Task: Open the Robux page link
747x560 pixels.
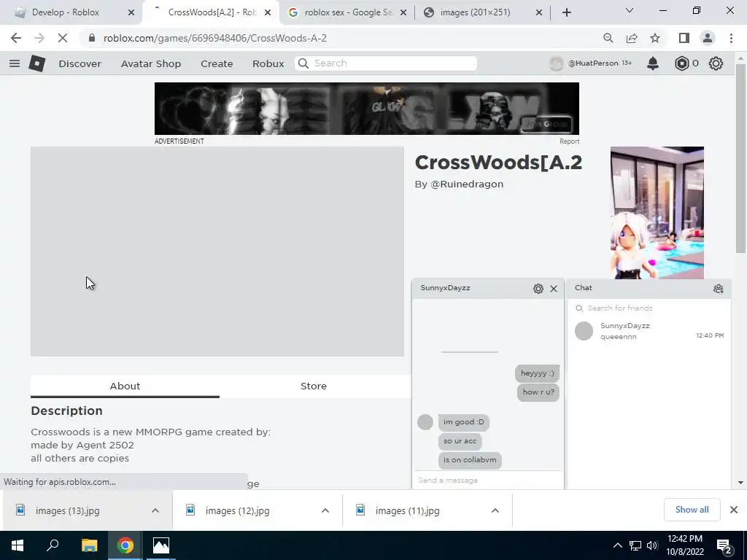Action: (268, 63)
